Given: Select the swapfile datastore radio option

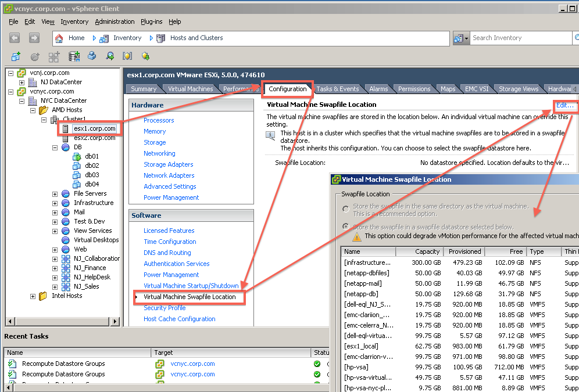Looking at the screenshot, I should 346,226.
